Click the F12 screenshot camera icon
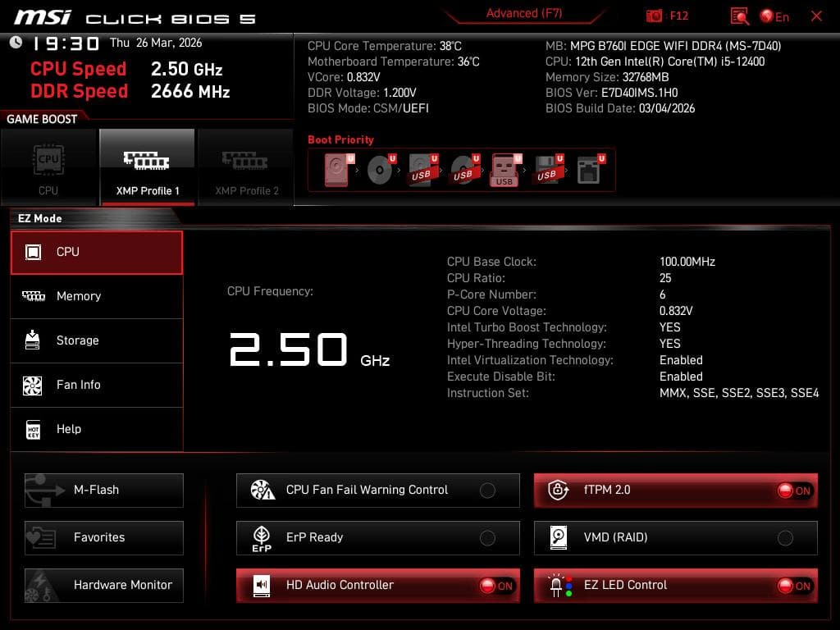 click(654, 16)
